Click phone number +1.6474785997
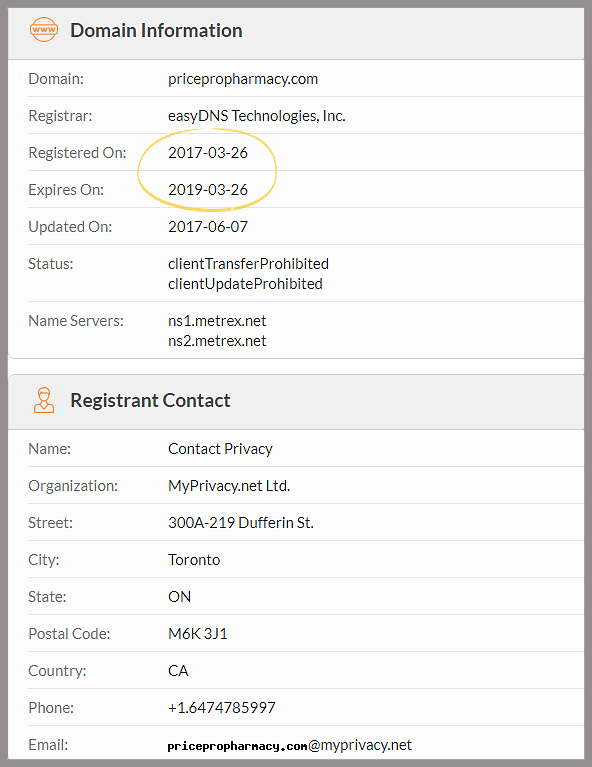This screenshot has height=767, width=592. tap(222, 708)
